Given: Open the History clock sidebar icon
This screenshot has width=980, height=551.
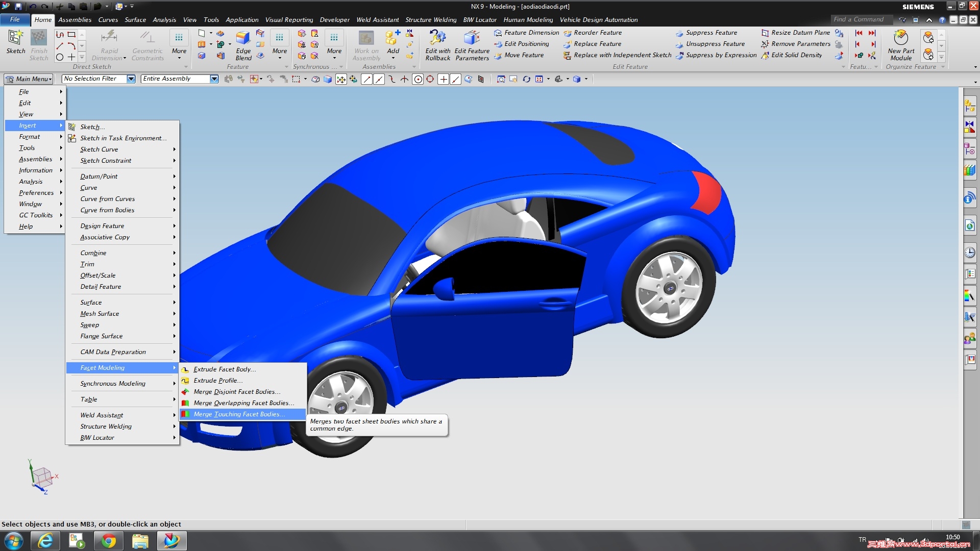Looking at the screenshot, I should (x=969, y=252).
